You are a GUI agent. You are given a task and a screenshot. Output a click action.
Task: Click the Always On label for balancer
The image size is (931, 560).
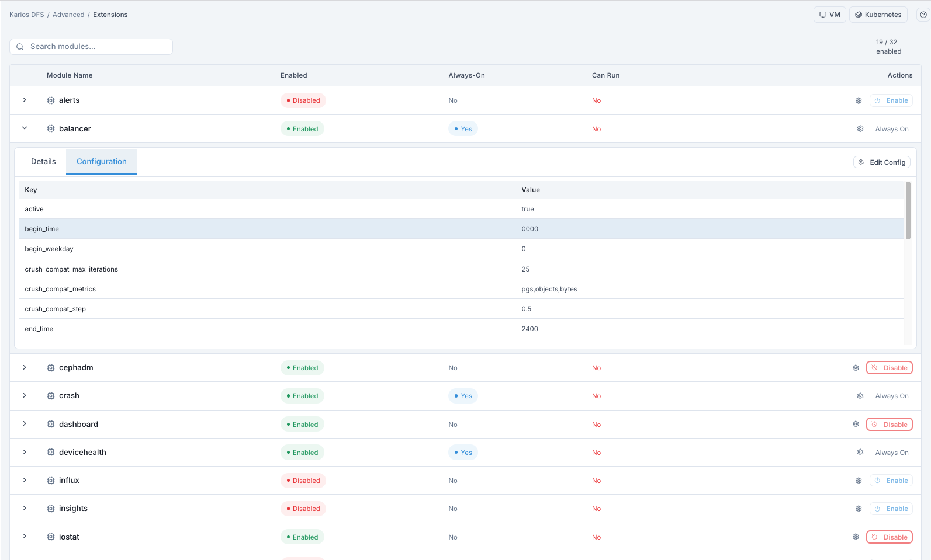[x=892, y=129]
